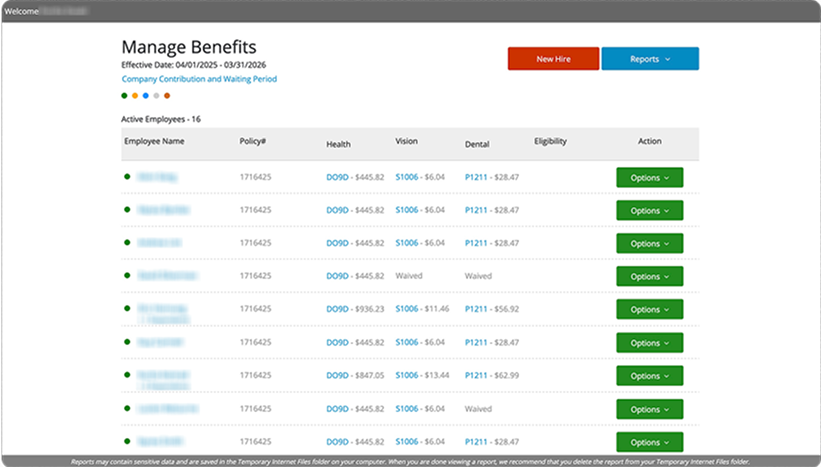
Task: Click the Dental column header
Action: tap(477, 144)
